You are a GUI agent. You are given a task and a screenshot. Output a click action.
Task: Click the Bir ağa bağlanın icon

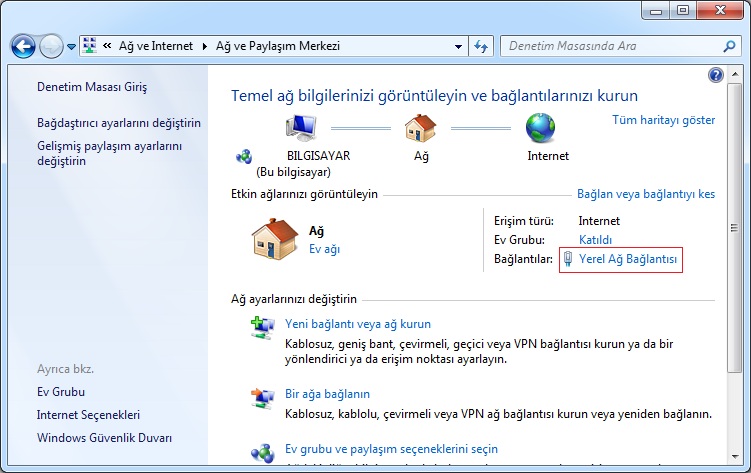[262, 398]
